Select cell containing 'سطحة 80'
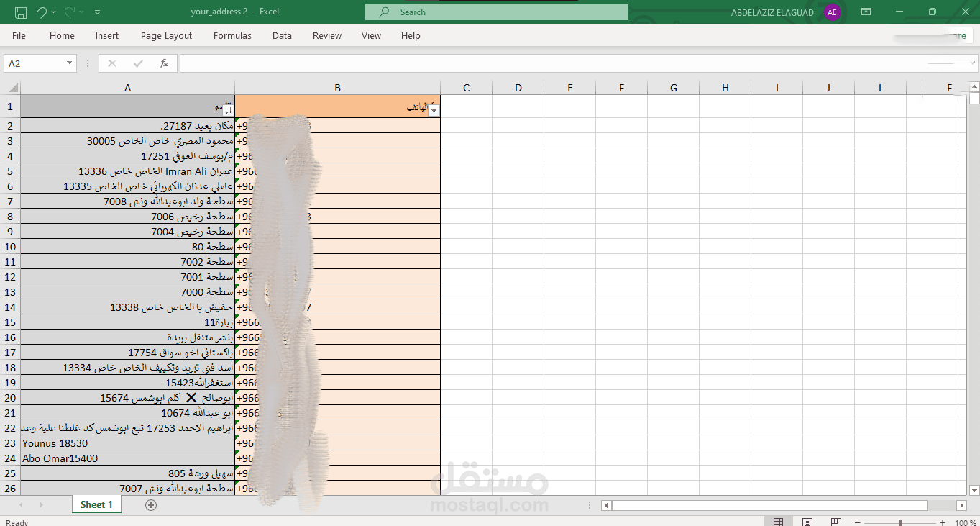 [x=127, y=247]
